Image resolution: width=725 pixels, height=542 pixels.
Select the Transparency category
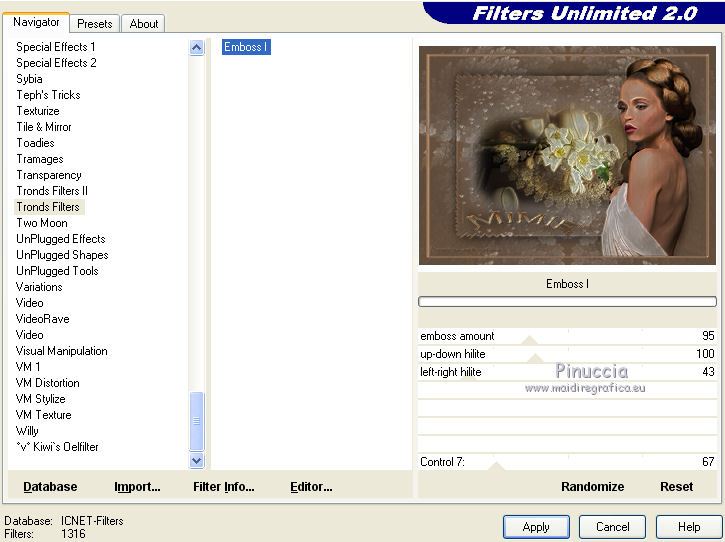click(x=49, y=175)
